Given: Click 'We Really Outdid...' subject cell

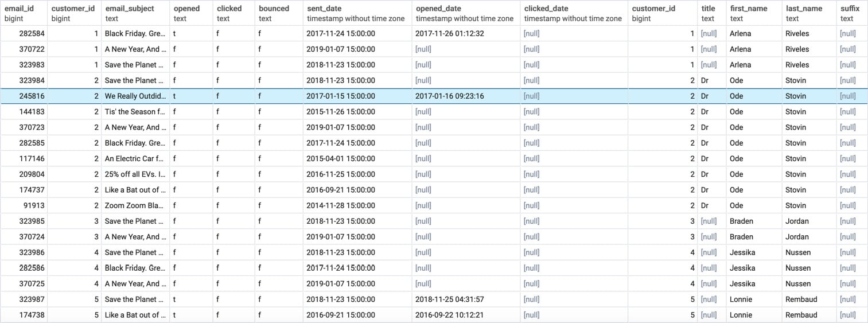Looking at the screenshot, I should click(135, 96).
